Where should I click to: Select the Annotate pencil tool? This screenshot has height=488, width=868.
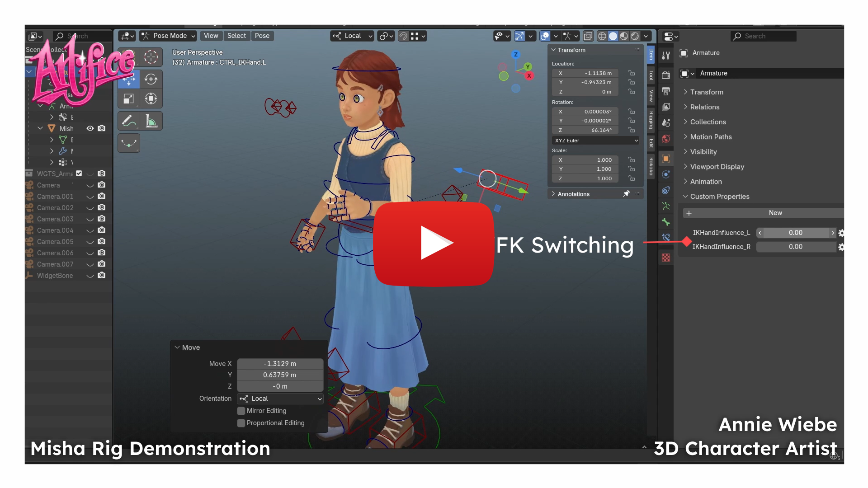[129, 121]
